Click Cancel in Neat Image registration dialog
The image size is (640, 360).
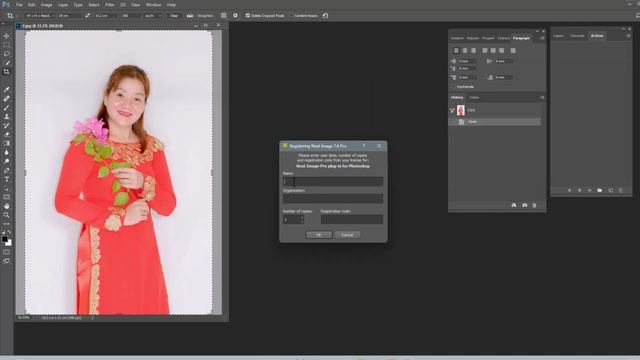pyautogui.click(x=347, y=235)
